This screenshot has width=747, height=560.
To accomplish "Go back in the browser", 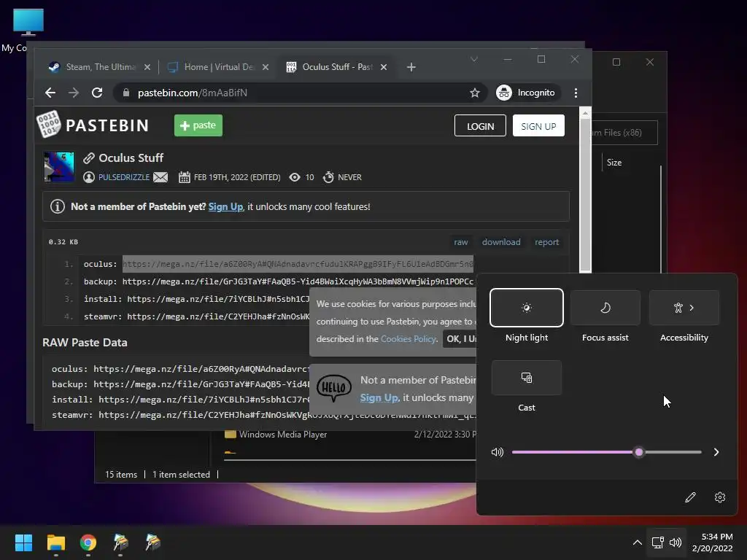I will (50, 93).
